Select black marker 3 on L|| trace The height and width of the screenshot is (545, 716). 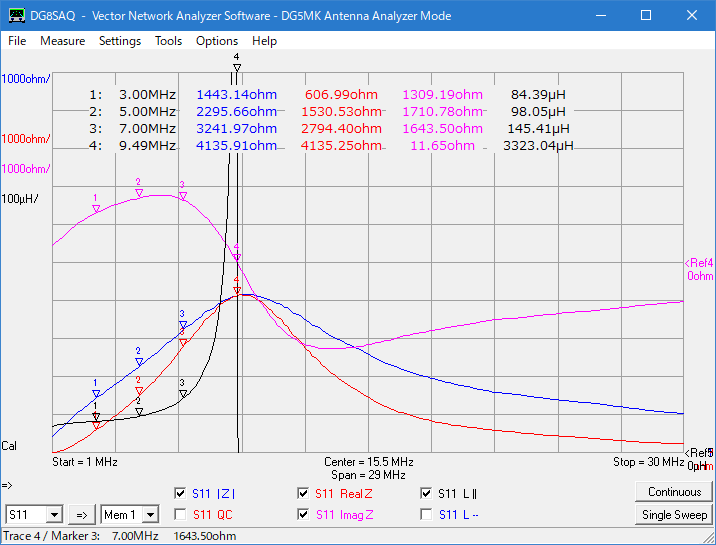click(x=183, y=393)
